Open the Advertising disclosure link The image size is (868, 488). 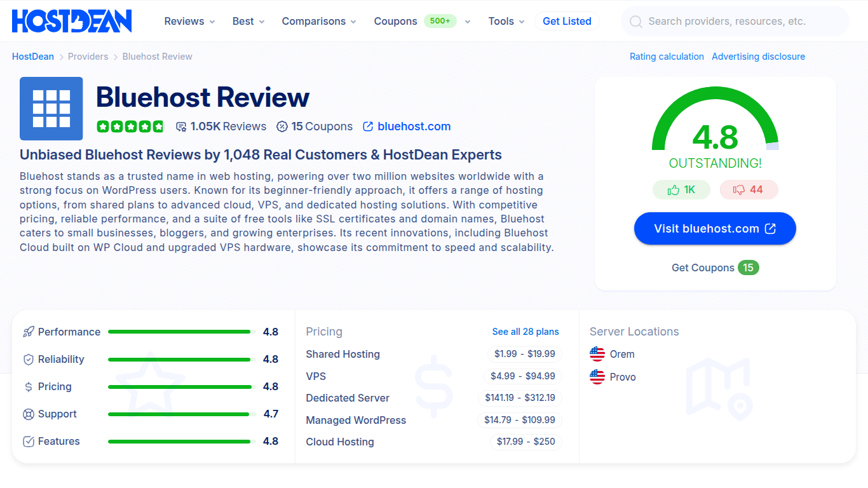[x=758, y=57]
